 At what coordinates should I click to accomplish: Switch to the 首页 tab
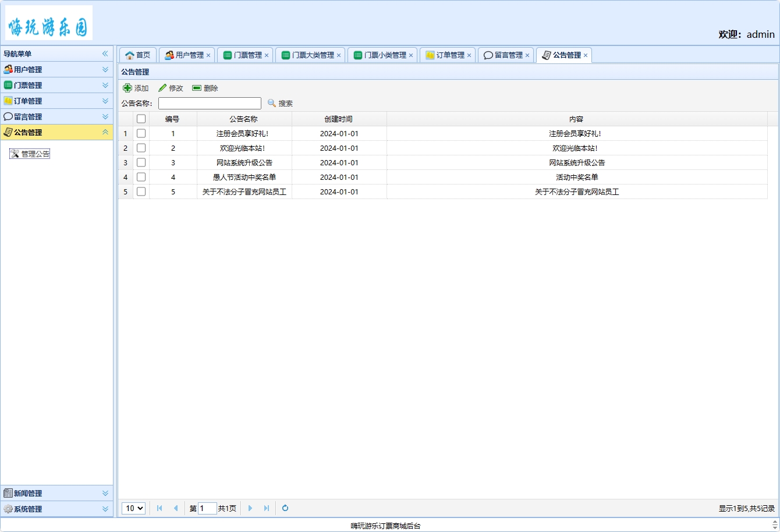tap(137, 55)
